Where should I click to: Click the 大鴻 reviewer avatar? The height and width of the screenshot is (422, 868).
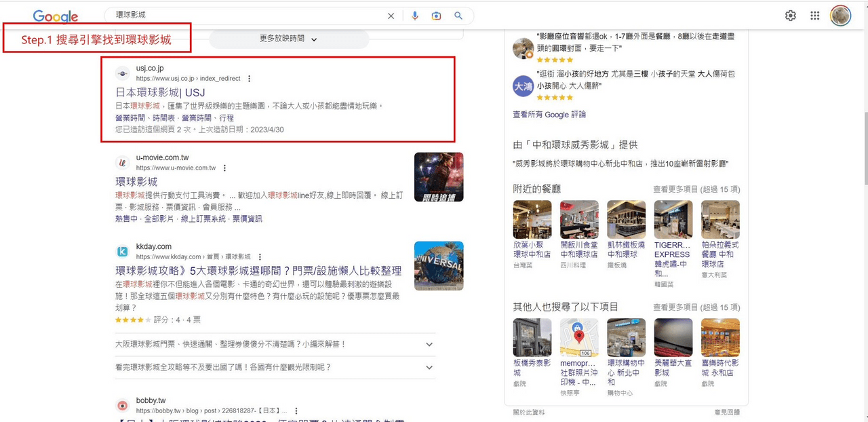click(523, 86)
